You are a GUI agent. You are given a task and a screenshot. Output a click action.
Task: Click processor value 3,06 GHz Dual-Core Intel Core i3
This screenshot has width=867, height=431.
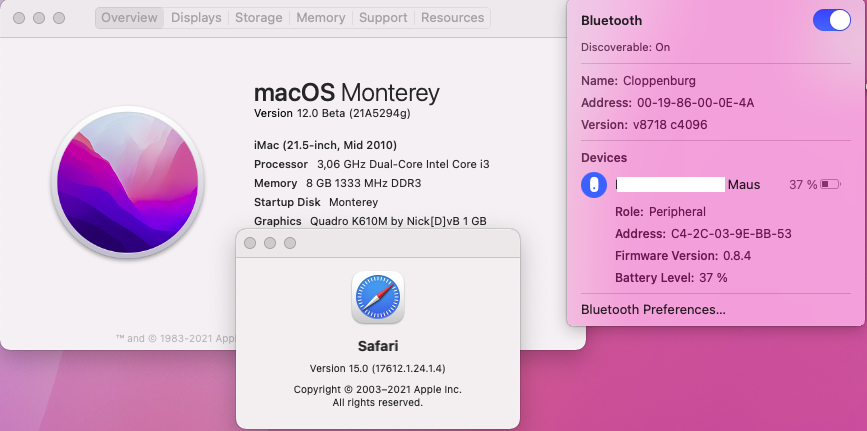click(x=403, y=164)
